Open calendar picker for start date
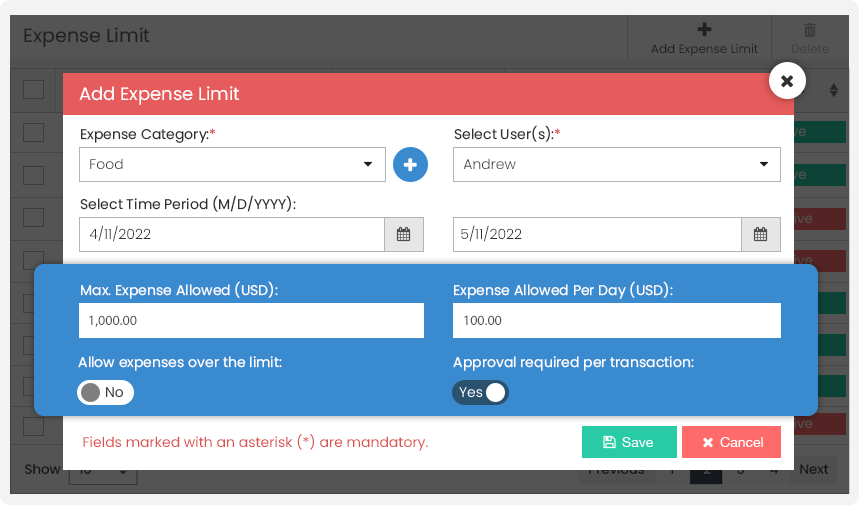Viewport: 859px width, 505px height. tap(404, 234)
